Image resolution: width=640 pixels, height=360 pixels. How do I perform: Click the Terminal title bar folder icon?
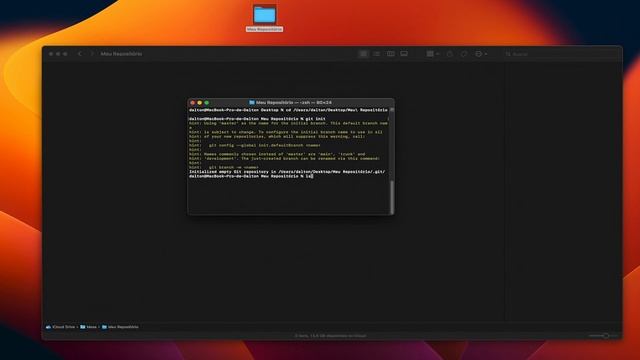coord(252,102)
